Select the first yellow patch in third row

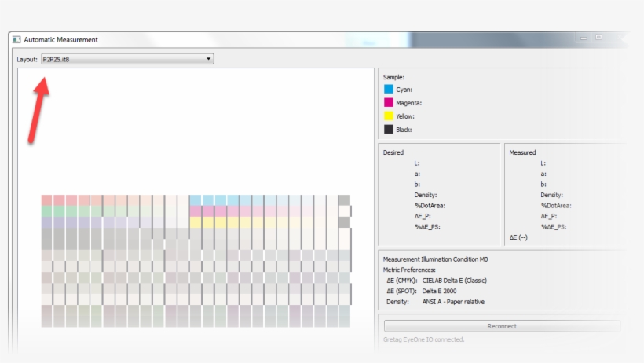coord(195,222)
